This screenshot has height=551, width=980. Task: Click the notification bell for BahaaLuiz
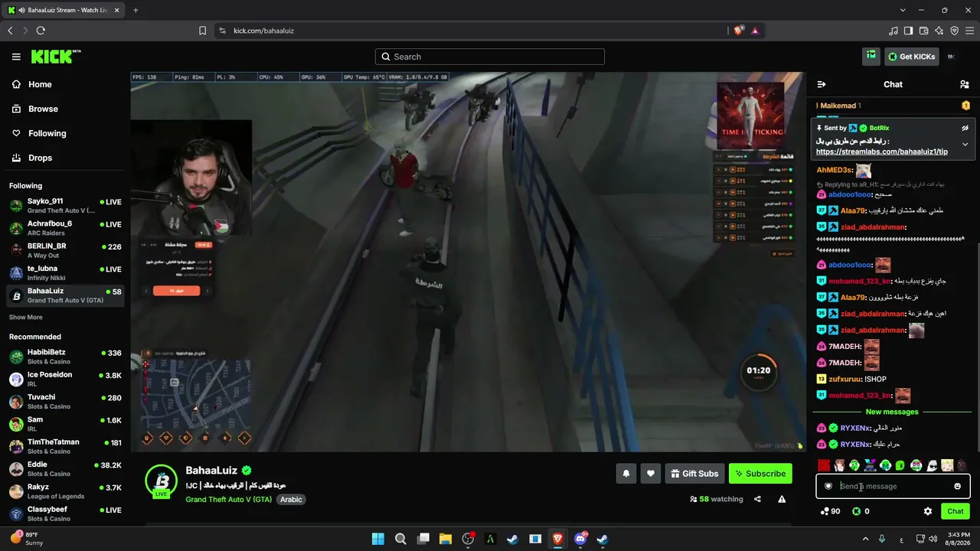[x=626, y=474]
